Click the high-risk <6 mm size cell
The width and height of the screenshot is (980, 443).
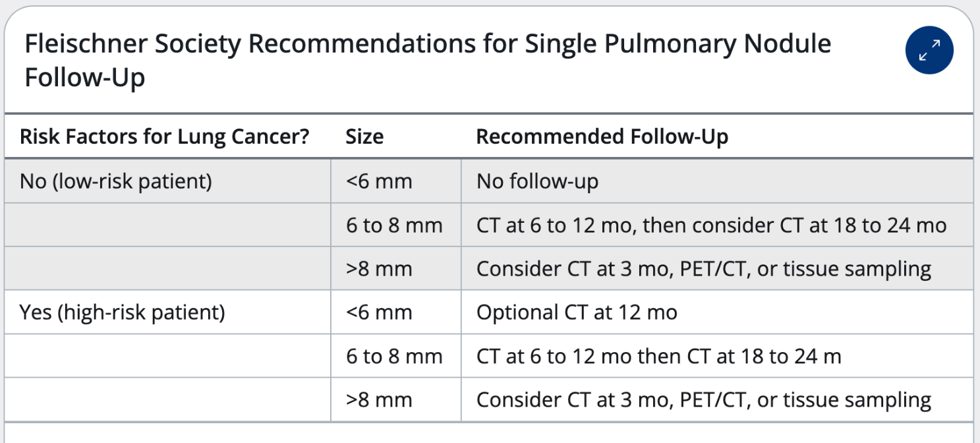(396, 312)
